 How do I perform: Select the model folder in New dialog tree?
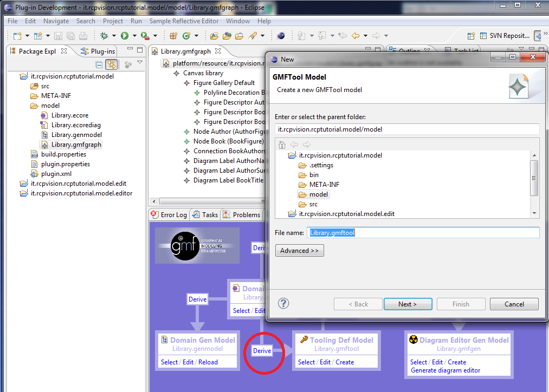point(314,194)
